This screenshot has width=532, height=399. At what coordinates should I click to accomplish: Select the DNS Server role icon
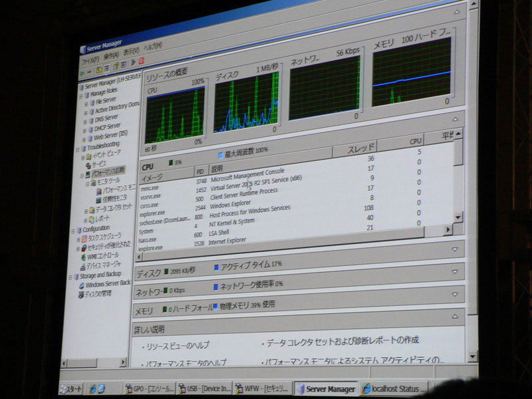(x=91, y=120)
